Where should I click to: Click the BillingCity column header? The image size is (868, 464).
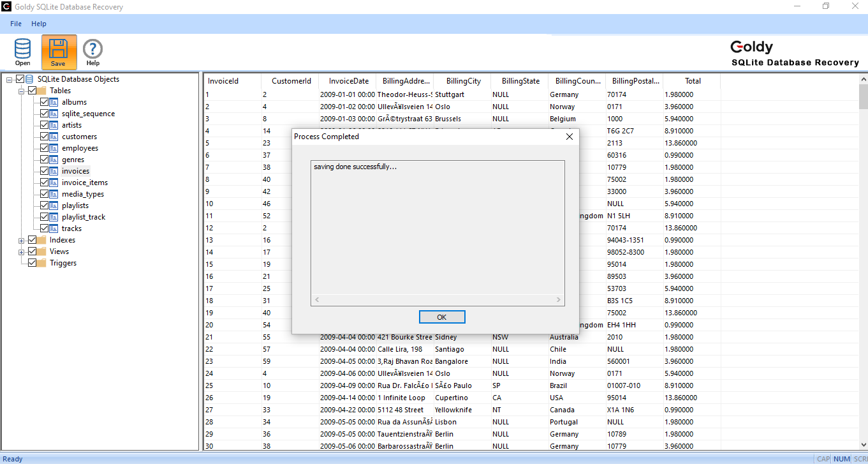click(462, 81)
